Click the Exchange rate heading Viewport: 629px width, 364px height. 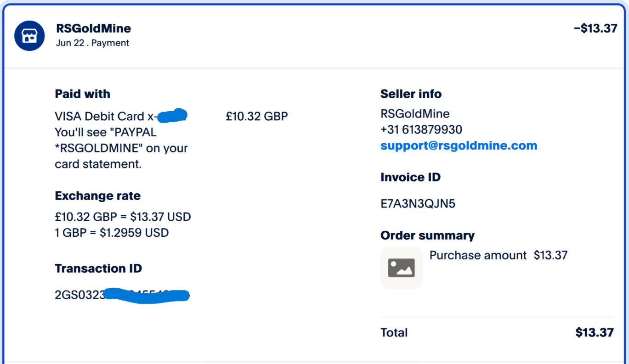(97, 196)
